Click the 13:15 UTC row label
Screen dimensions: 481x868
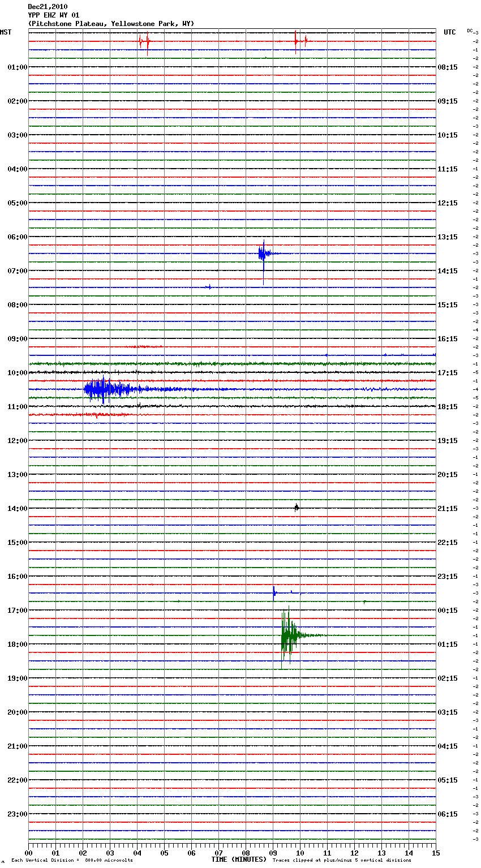pos(448,237)
